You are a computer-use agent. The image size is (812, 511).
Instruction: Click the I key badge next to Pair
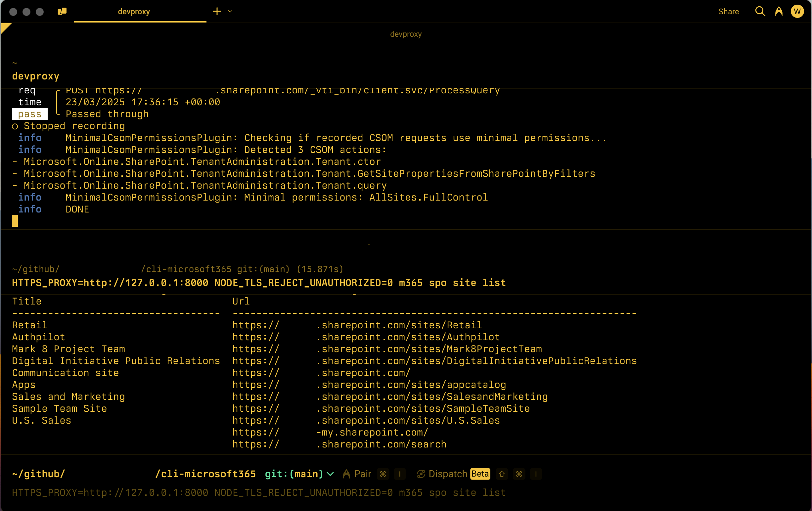400,474
